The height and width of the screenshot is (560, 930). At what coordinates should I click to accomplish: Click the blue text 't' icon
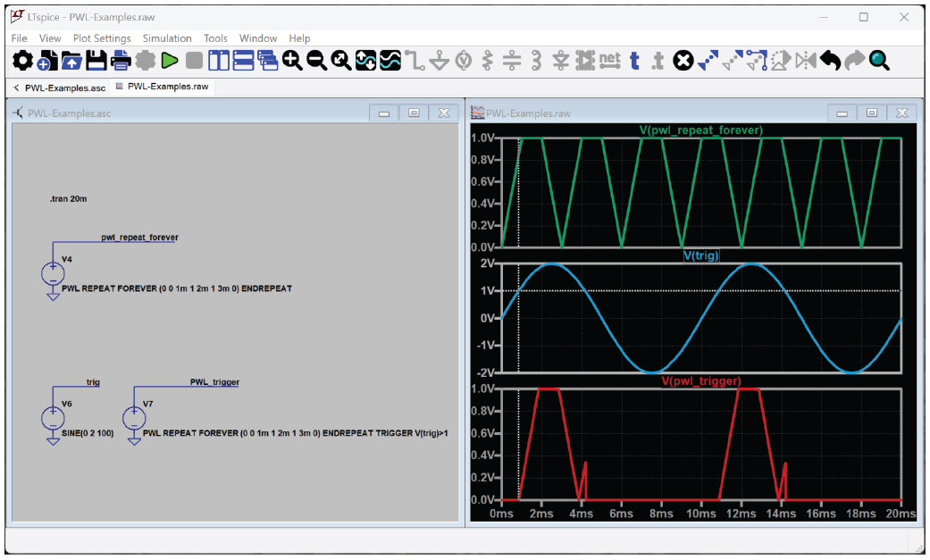tap(634, 61)
